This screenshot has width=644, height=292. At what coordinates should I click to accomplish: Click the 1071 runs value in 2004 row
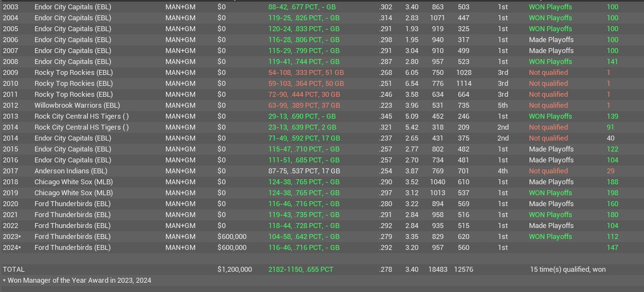(438, 18)
